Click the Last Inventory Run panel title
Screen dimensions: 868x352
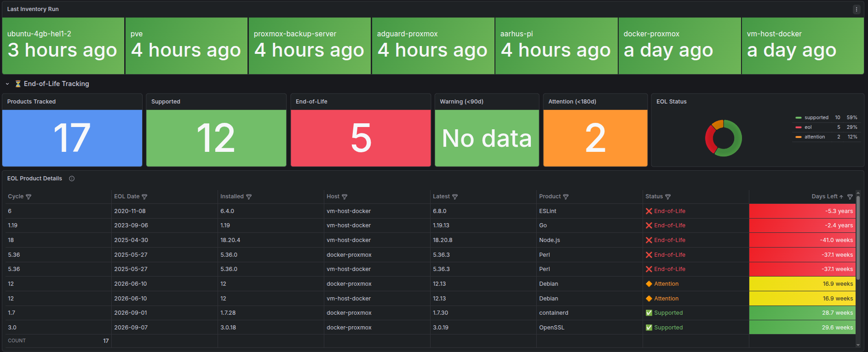pyautogui.click(x=33, y=9)
